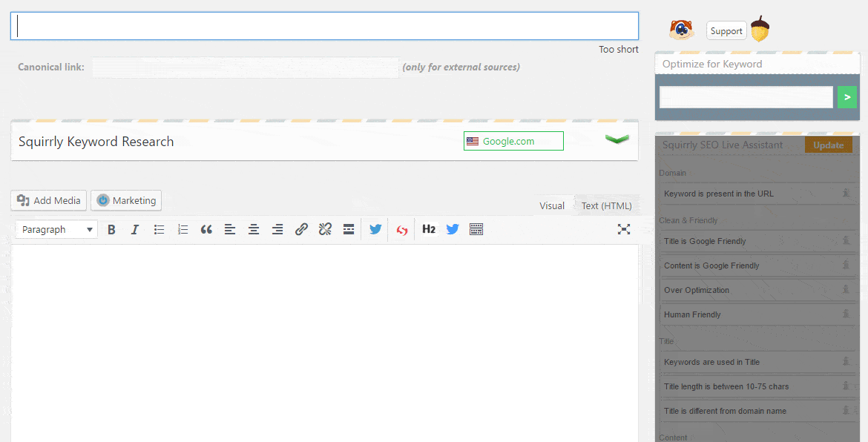The width and height of the screenshot is (868, 442).
Task: Align text left
Action: pyautogui.click(x=230, y=230)
